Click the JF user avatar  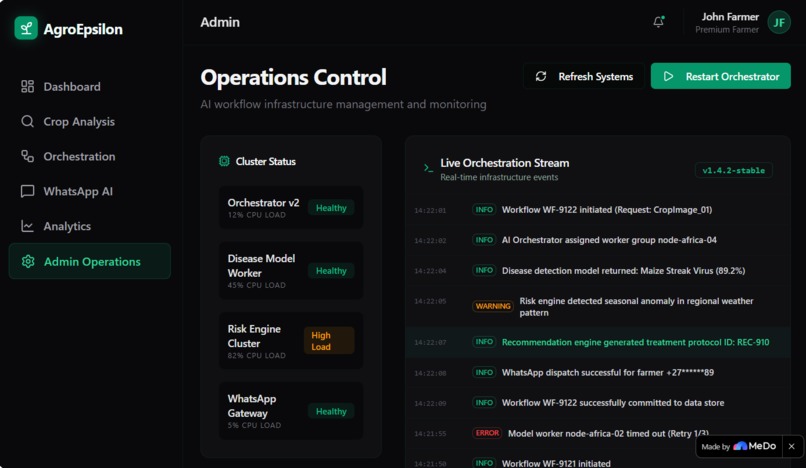(x=779, y=22)
